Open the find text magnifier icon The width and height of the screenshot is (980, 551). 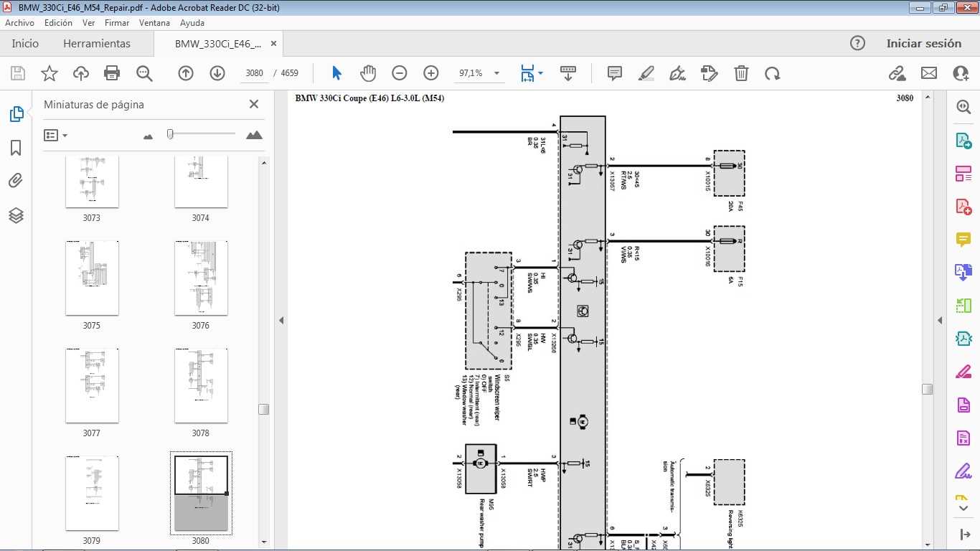(x=144, y=73)
